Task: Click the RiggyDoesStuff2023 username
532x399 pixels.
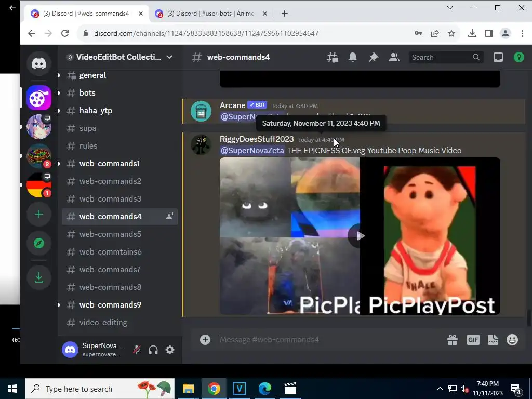Action: [x=257, y=139]
